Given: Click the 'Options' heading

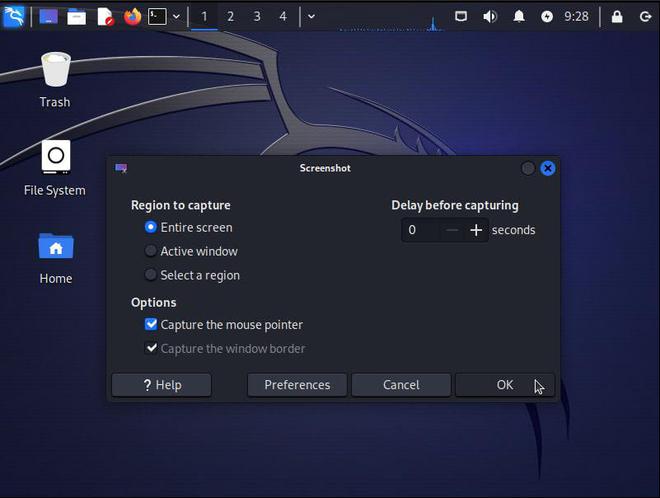Looking at the screenshot, I should (x=154, y=303).
